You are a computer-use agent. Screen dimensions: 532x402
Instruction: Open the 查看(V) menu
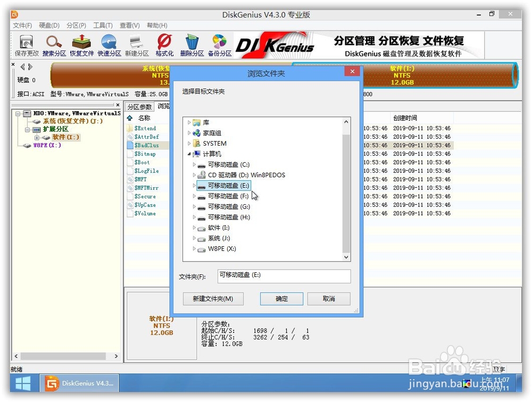click(x=129, y=25)
